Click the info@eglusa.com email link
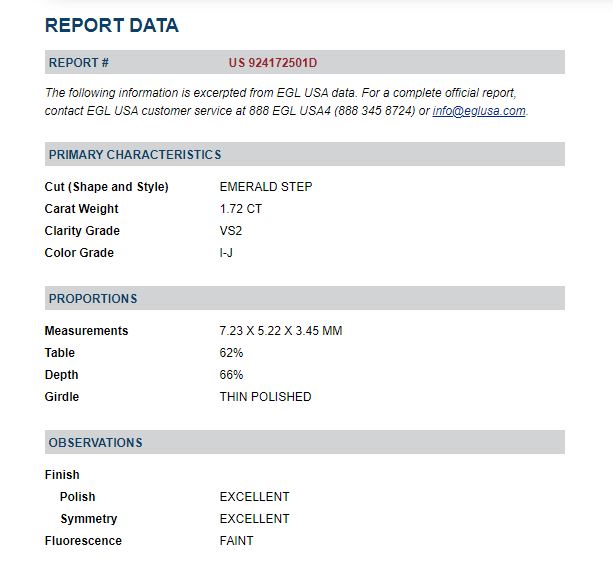Viewport: 613px width, 569px height. 479,111
